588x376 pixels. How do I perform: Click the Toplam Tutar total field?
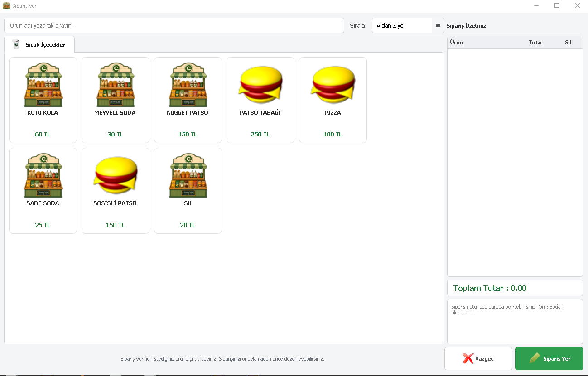click(515, 288)
